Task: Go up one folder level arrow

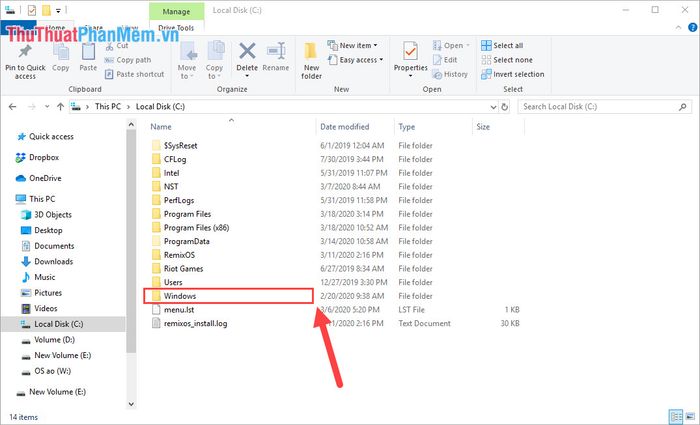Action: pyautogui.click(x=60, y=107)
